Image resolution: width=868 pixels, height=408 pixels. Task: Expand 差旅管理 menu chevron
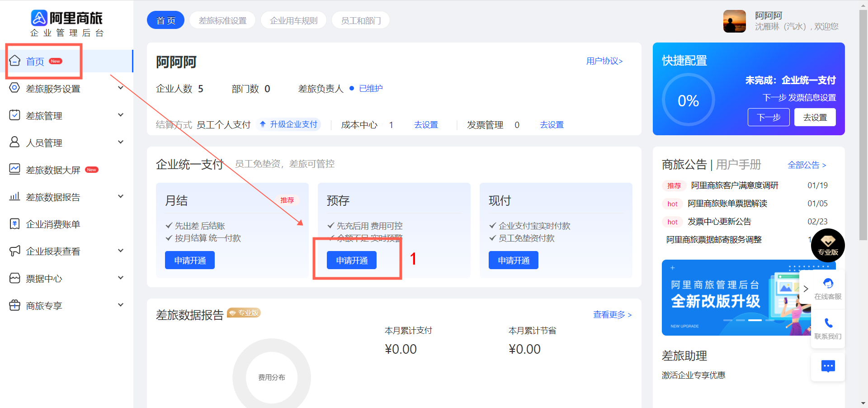point(121,115)
